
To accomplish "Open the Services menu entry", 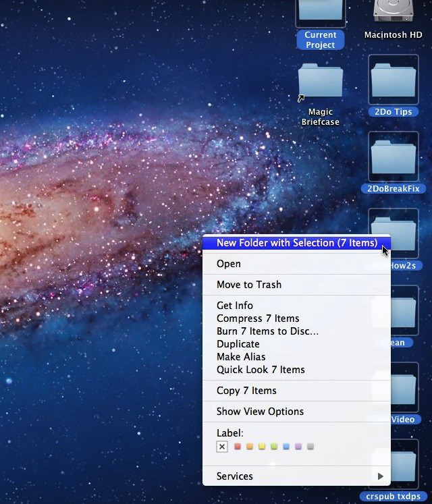I will [x=235, y=476].
